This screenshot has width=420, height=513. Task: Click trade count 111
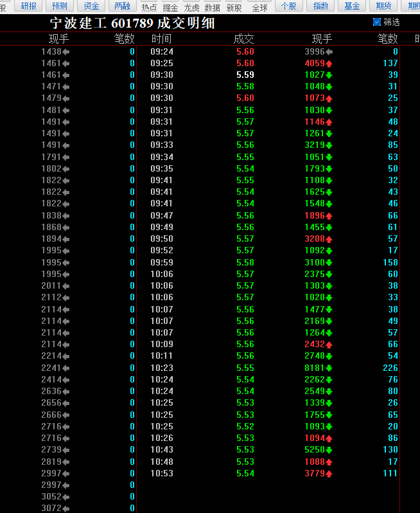click(x=390, y=473)
